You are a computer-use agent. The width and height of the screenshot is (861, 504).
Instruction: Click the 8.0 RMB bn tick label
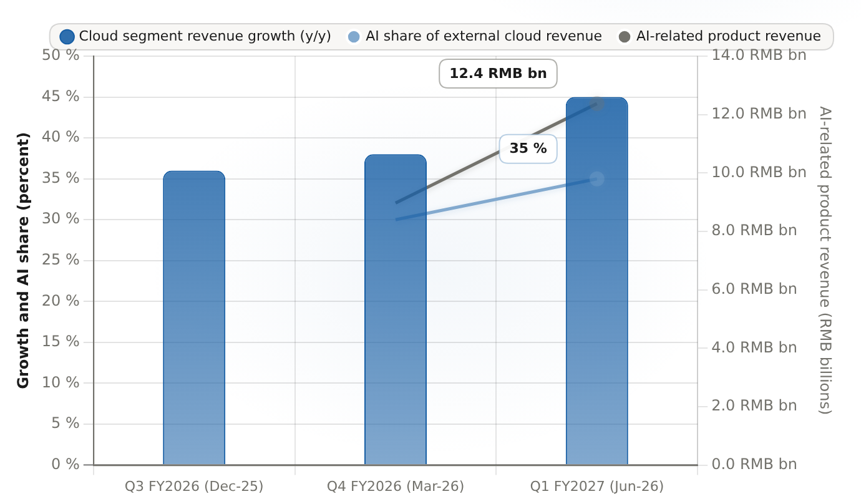point(755,231)
